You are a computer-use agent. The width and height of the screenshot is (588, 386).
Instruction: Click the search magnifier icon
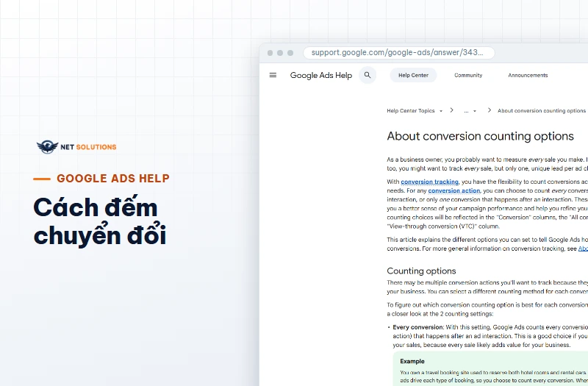367,75
